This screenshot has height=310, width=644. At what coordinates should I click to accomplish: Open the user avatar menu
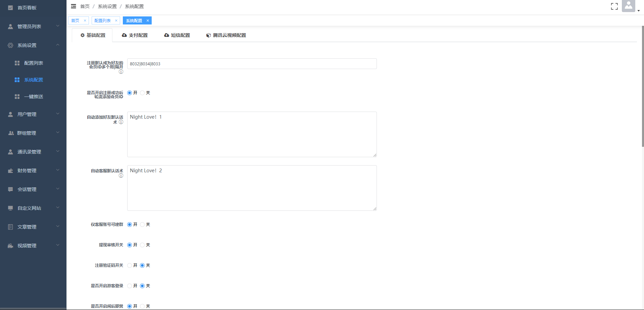pyautogui.click(x=629, y=6)
